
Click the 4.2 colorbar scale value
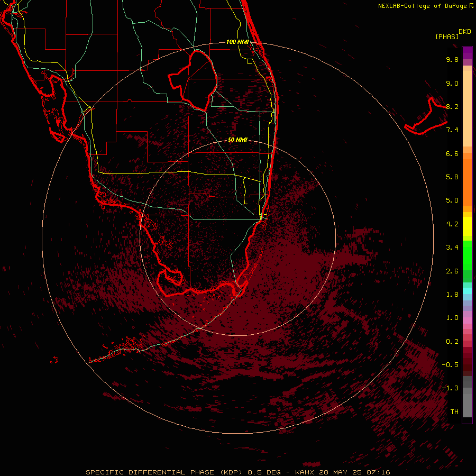pos(452,224)
